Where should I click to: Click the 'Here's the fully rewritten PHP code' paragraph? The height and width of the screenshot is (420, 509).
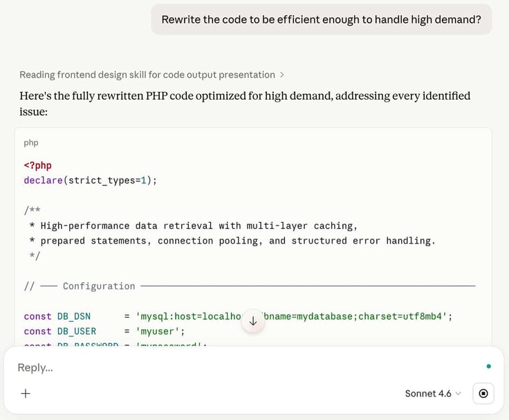[x=245, y=104]
